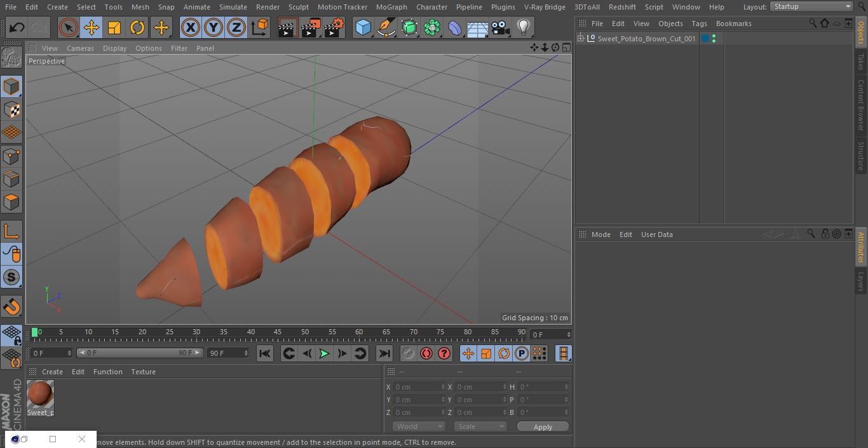Switch to Points mode

[11, 156]
